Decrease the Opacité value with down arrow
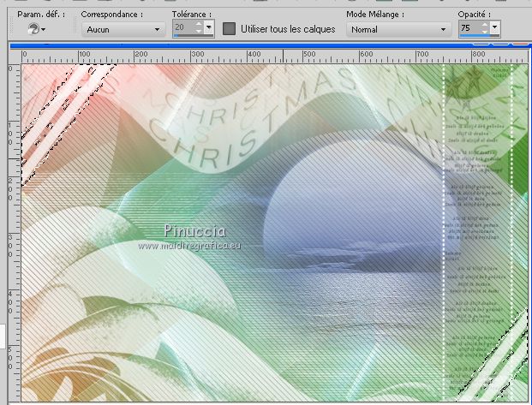The image size is (532, 405). coord(485,31)
